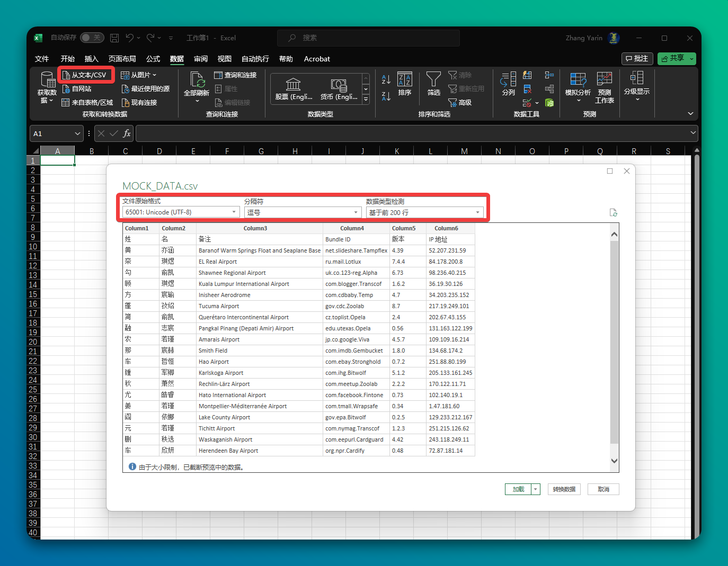Click 全部刷新 Refresh All icon

click(x=197, y=80)
